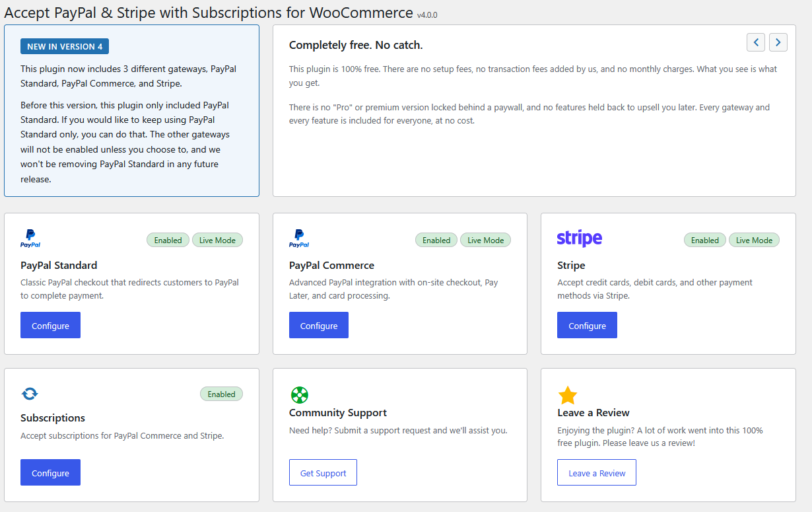This screenshot has width=812, height=512.
Task: Click the Enabled badge on Subscriptions card
Action: coord(221,394)
